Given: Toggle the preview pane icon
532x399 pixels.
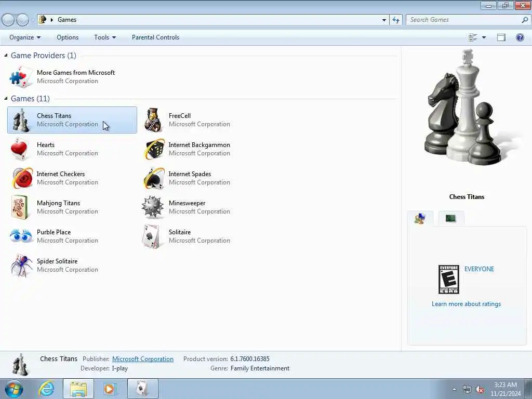Looking at the screenshot, I should [501, 37].
